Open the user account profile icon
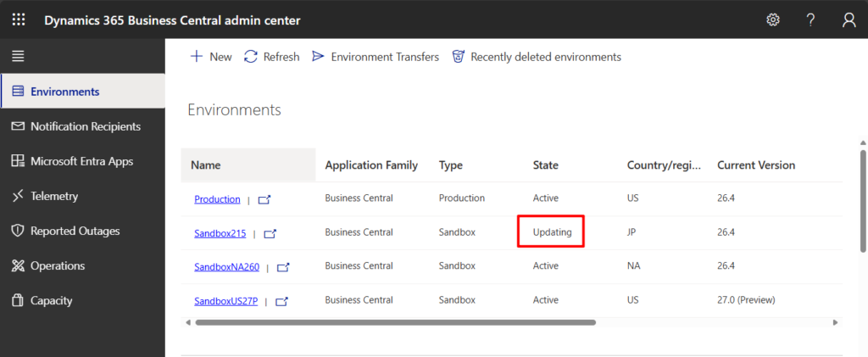 (x=849, y=20)
